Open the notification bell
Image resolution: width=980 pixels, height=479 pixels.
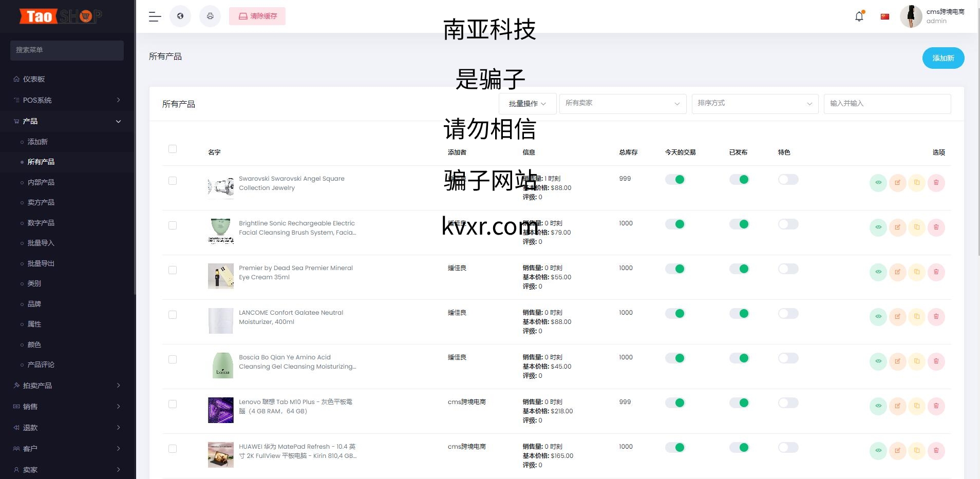click(x=859, y=16)
